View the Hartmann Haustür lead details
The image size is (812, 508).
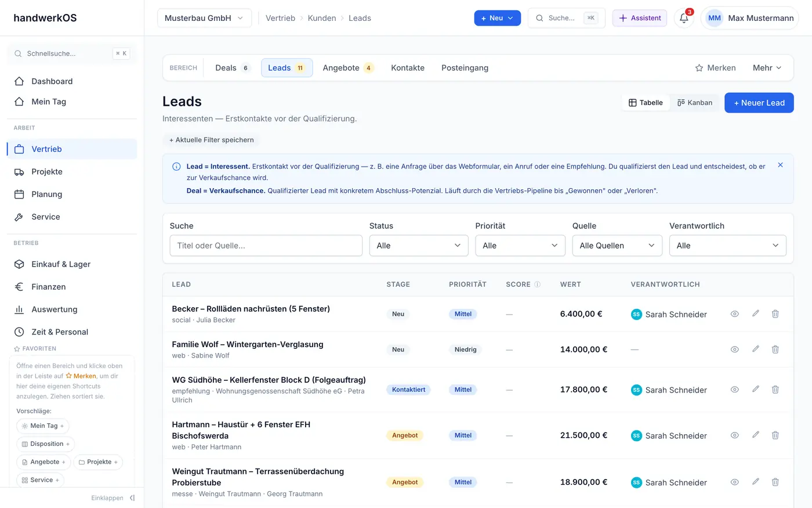coord(734,435)
